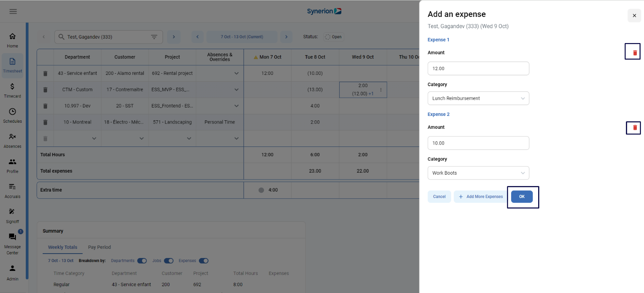Delete Expense 1 with trash icon
644x293 pixels.
coord(635,53)
